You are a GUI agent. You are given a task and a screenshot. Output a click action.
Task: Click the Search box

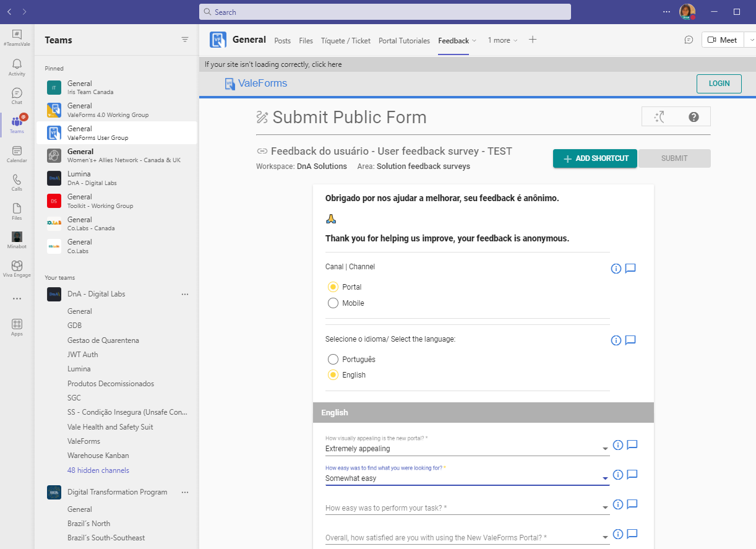[385, 12]
